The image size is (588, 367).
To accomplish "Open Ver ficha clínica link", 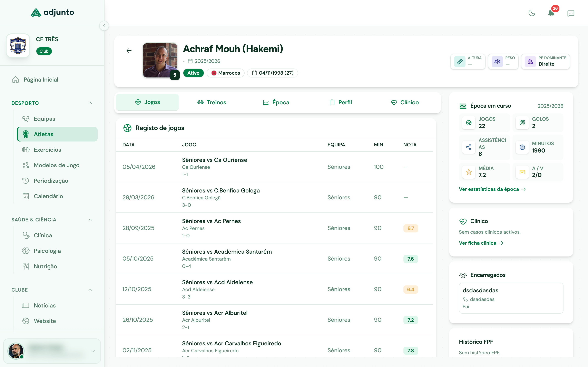I will (481, 243).
